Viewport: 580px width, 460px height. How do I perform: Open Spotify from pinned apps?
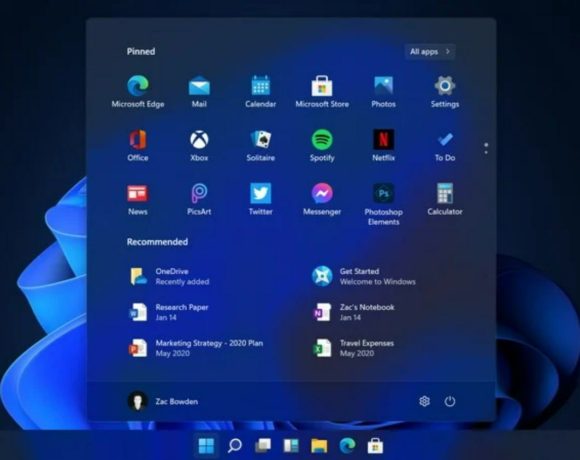[322, 145]
